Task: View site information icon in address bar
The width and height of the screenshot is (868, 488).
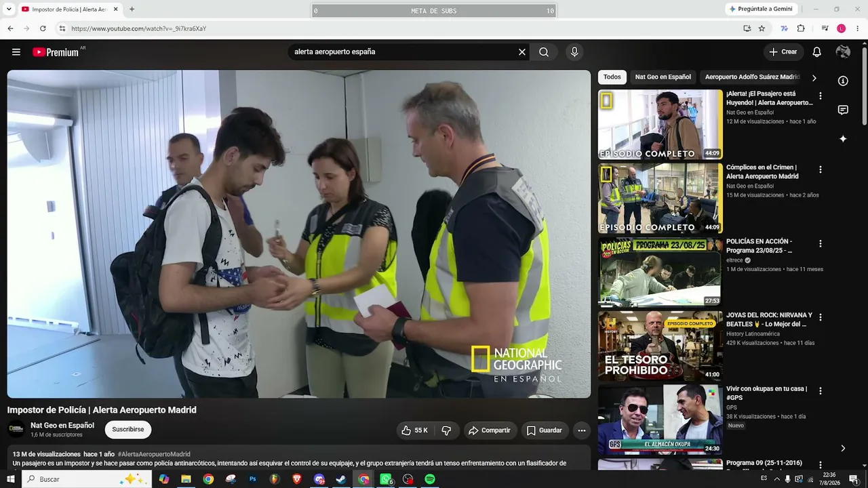Action: (x=62, y=28)
